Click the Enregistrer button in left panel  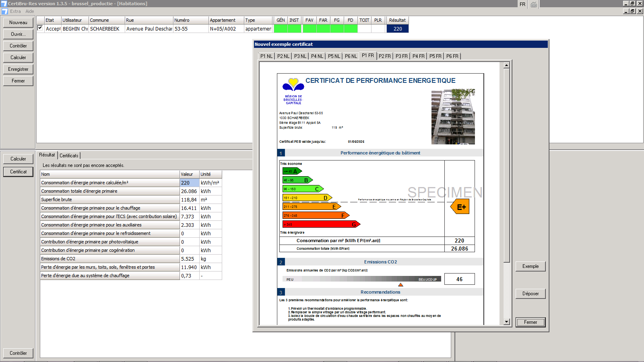click(18, 69)
